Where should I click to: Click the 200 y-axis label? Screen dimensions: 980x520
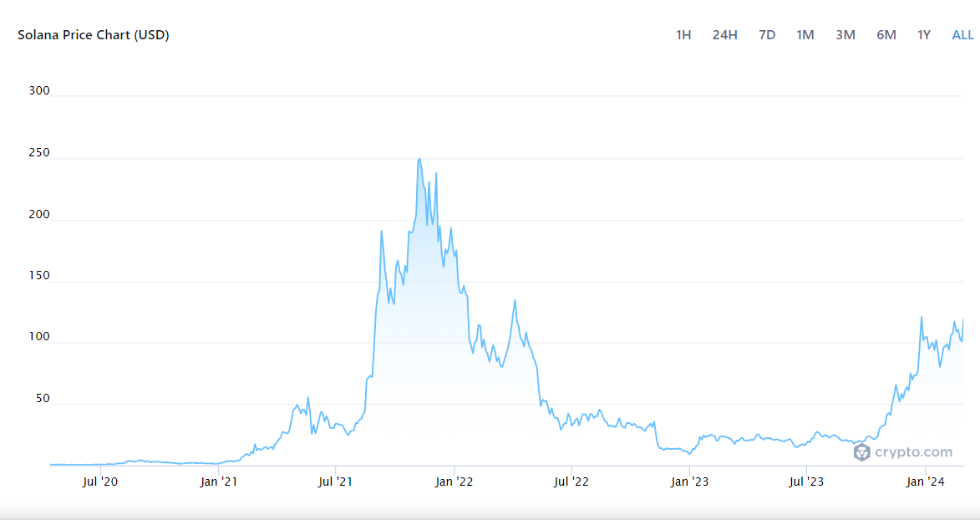(x=38, y=215)
